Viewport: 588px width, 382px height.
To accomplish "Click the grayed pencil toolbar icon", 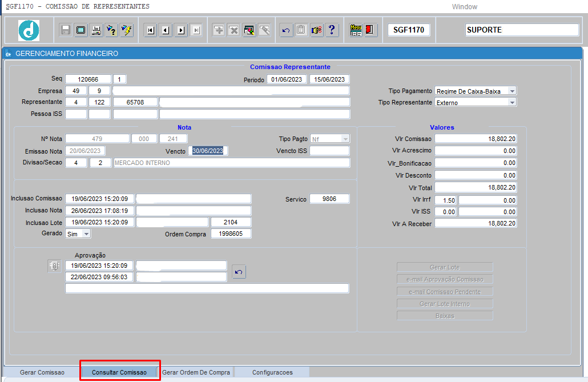I will tap(264, 30).
